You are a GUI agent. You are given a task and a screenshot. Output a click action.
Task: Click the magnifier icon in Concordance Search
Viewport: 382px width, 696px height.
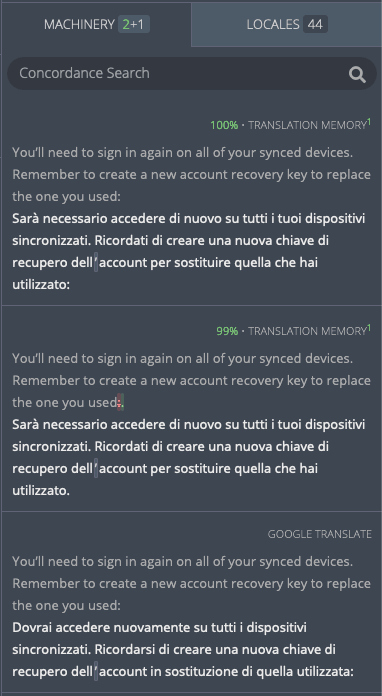pyautogui.click(x=357, y=75)
